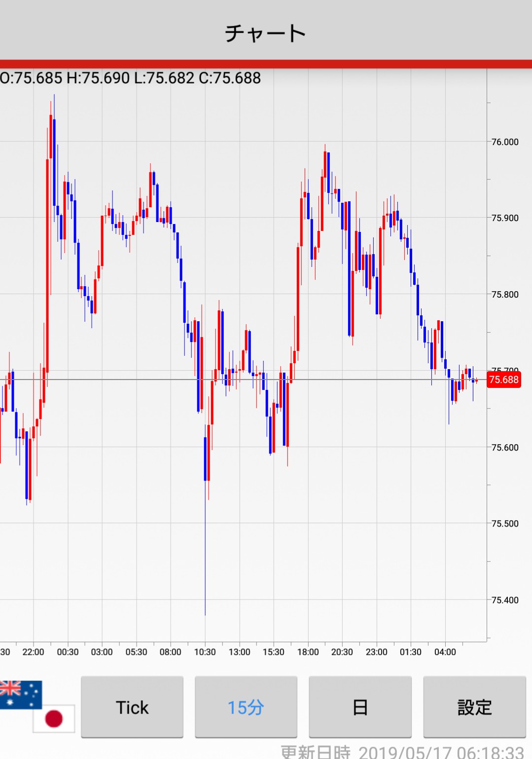Tap the 18:00 time axis label
Viewport: 532px width, 759px height.
308,652
